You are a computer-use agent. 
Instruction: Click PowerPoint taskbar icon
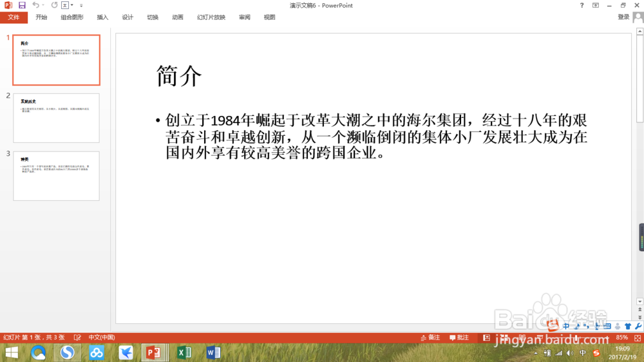(154, 352)
